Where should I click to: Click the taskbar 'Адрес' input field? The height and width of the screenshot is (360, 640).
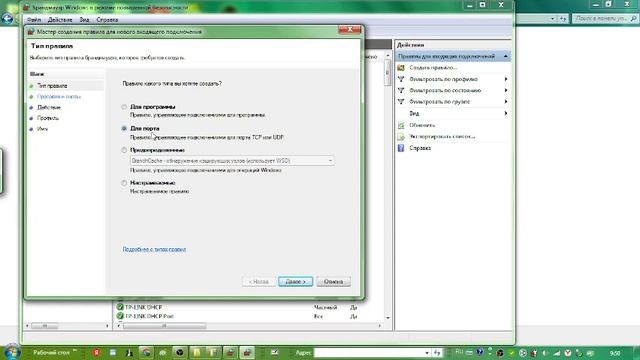[371, 353]
